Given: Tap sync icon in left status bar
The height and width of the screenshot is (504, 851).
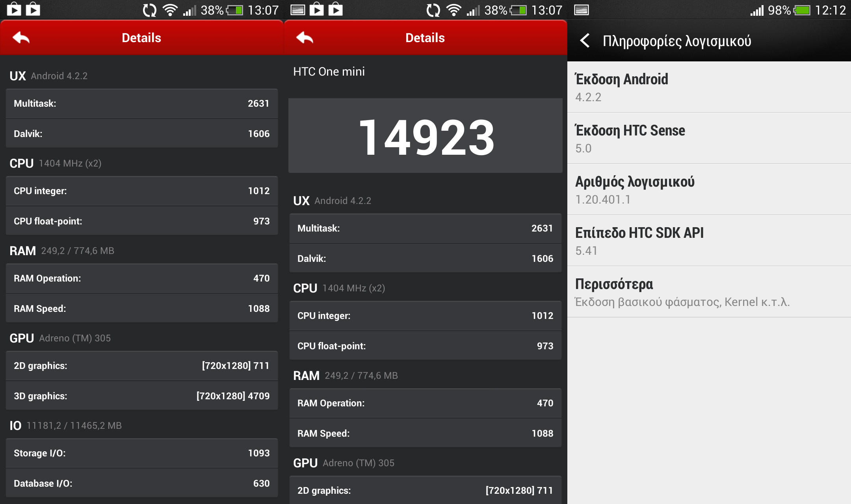Looking at the screenshot, I should click(150, 10).
